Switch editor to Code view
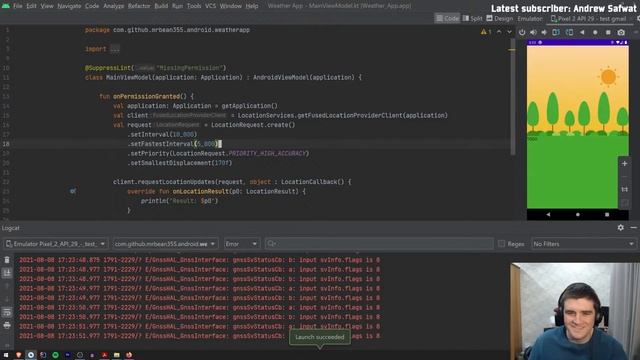Image resolution: width=640 pixels, height=360 pixels. click(x=447, y=18)
